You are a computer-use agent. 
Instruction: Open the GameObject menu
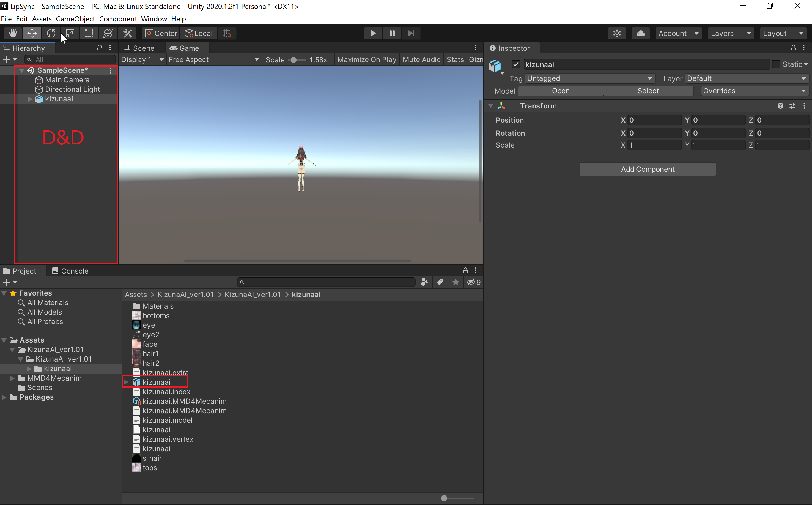(x=75, y=19)
